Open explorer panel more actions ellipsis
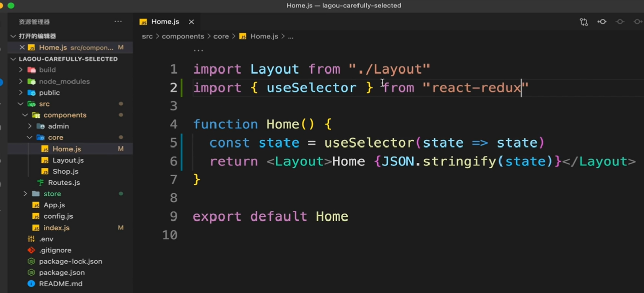Screen dimensions: 644x293 point(118,21)
